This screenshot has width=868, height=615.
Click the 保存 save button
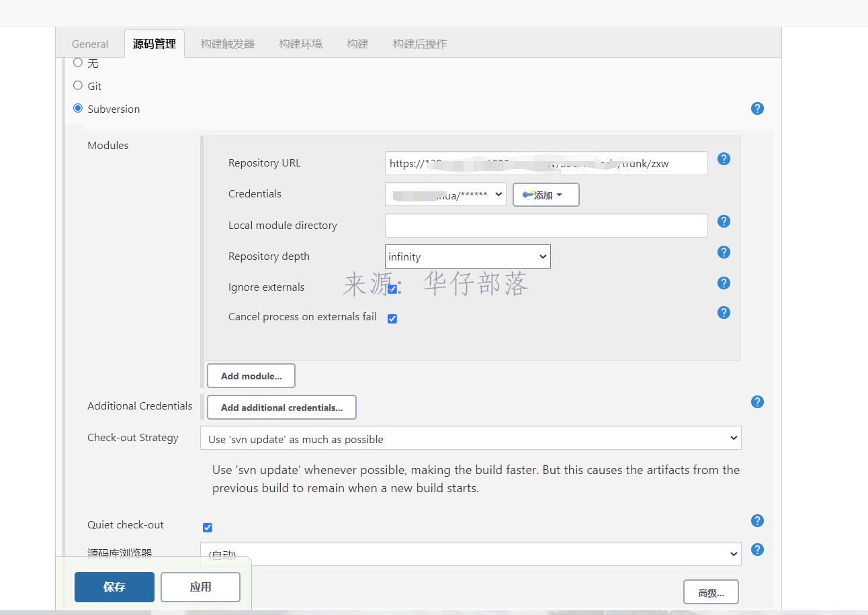(114, 587)
